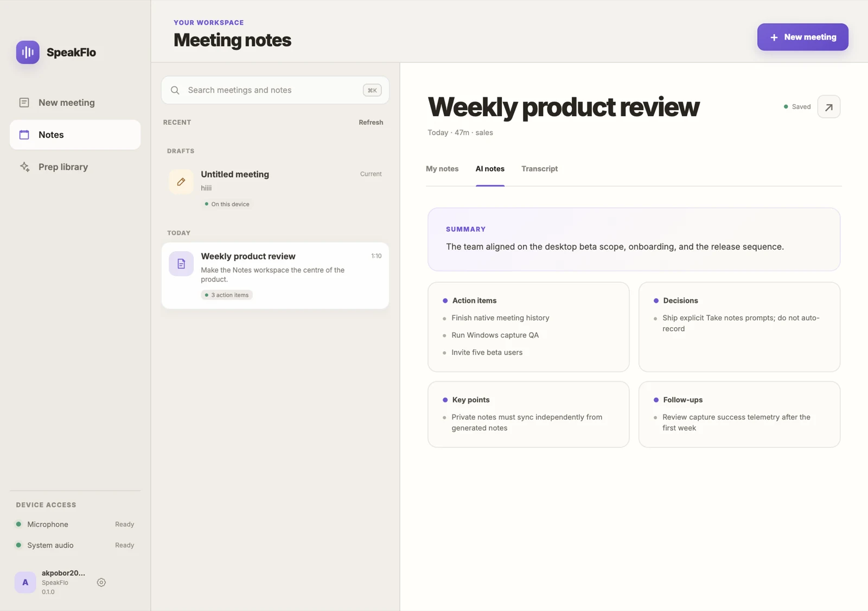Click the Notes calendar icon in sidebar
Viewport: 868px width, 611px height.
[x=24, y=135]
